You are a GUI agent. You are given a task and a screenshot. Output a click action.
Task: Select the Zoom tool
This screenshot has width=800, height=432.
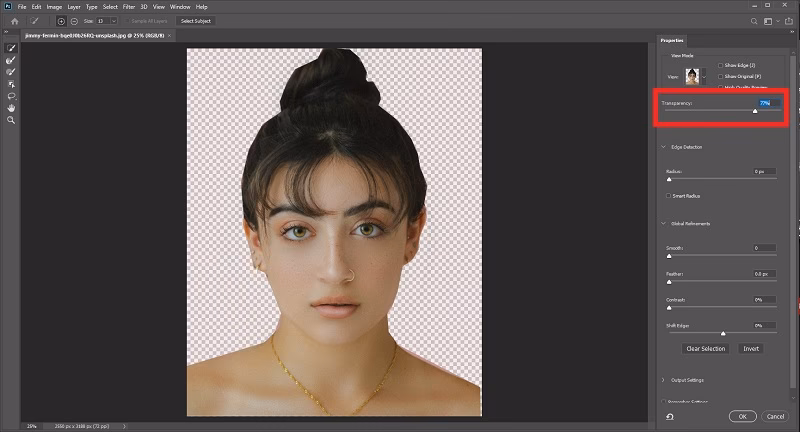click(11, 120)
